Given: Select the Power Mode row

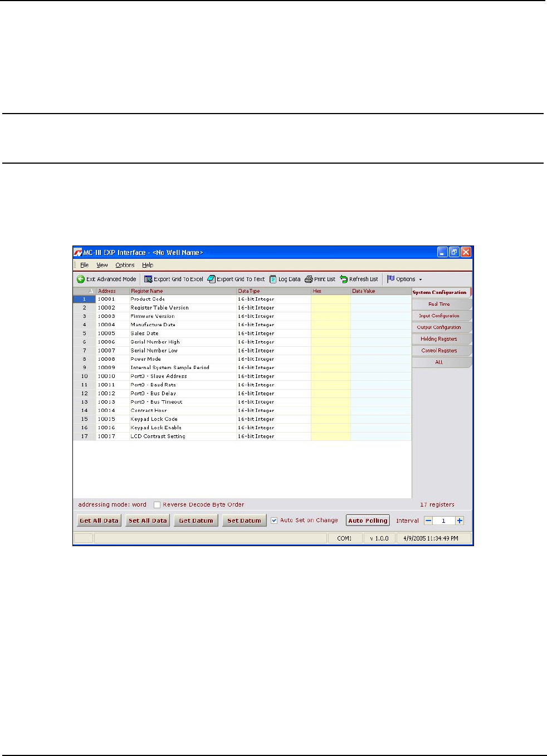Looking at the screenshot, I should point(242,359).
